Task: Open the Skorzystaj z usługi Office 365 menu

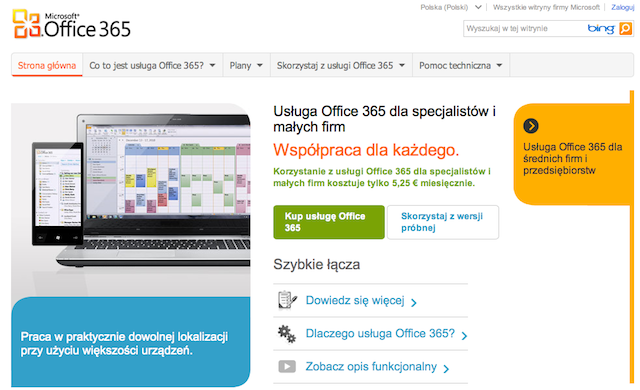Action: pyautogui.click(x=341, y=65)
